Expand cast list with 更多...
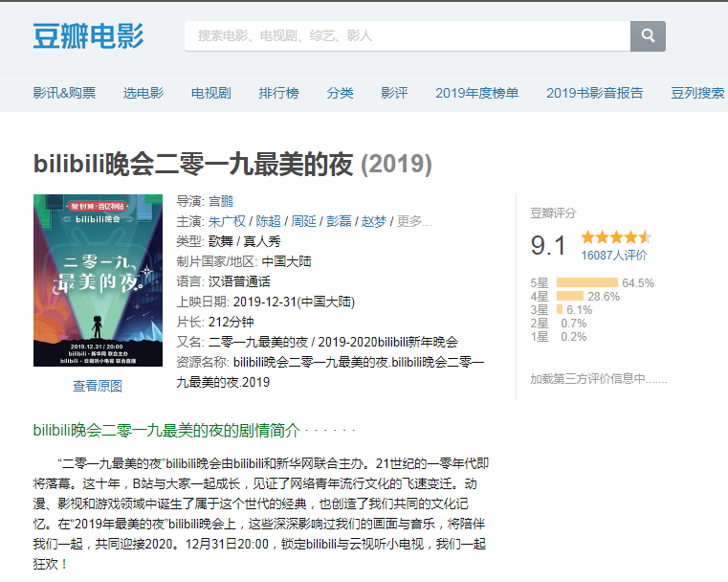 click(x=414, y=221)
